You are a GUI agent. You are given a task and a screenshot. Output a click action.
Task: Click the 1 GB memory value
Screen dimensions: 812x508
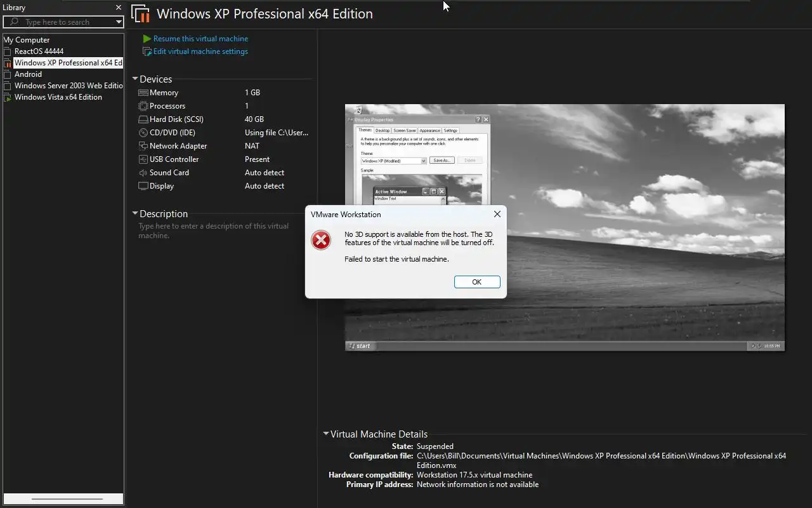252,93
